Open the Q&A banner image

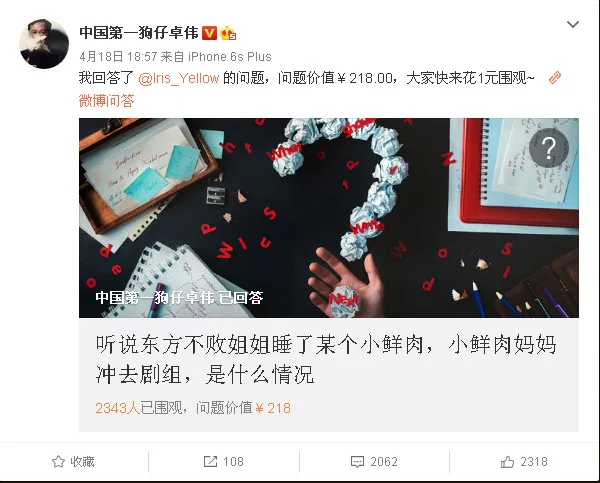click(x=329, y=218)
